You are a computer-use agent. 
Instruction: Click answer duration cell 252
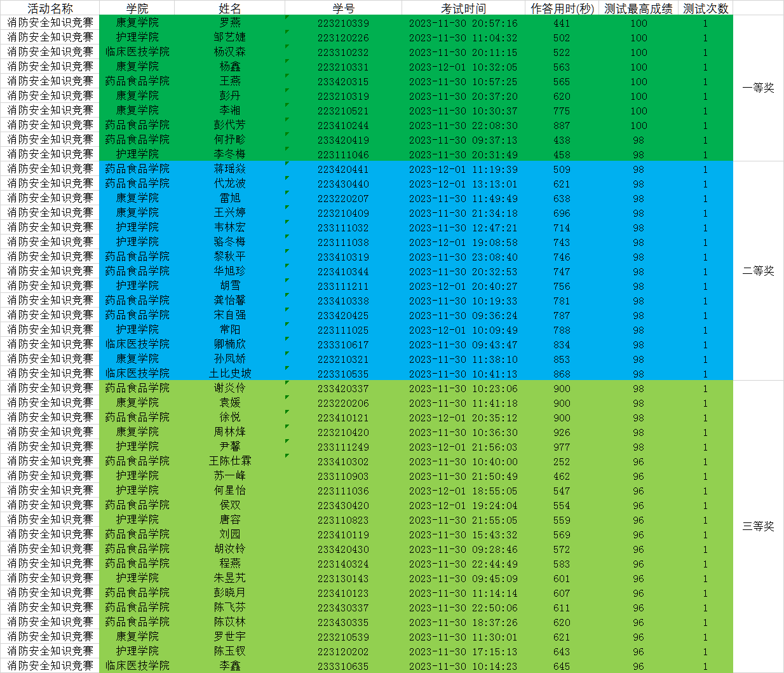point(562,461)
